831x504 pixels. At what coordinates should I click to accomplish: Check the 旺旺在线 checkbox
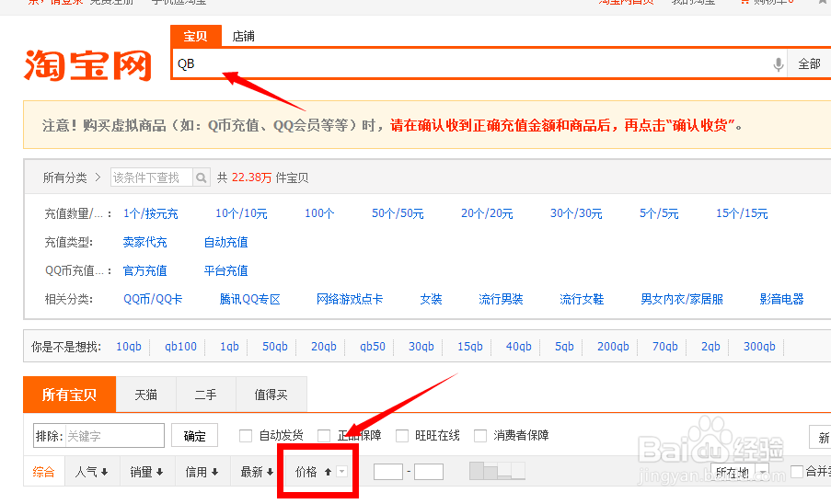pyautogui.click(x=402, y=436)
